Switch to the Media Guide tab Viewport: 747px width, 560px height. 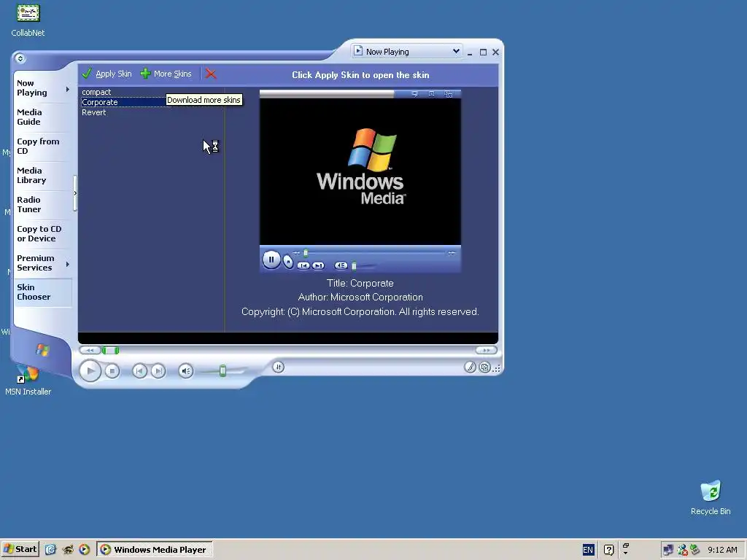[x=29, y=117]
